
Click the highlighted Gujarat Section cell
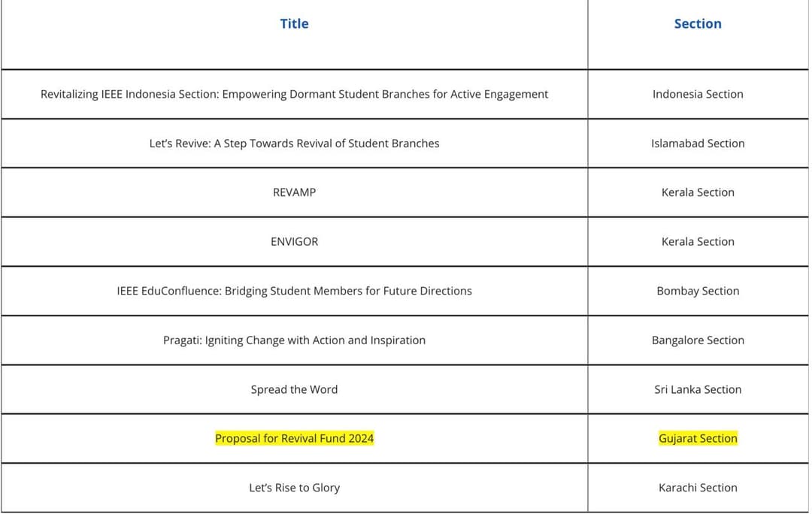click(698, 439)
